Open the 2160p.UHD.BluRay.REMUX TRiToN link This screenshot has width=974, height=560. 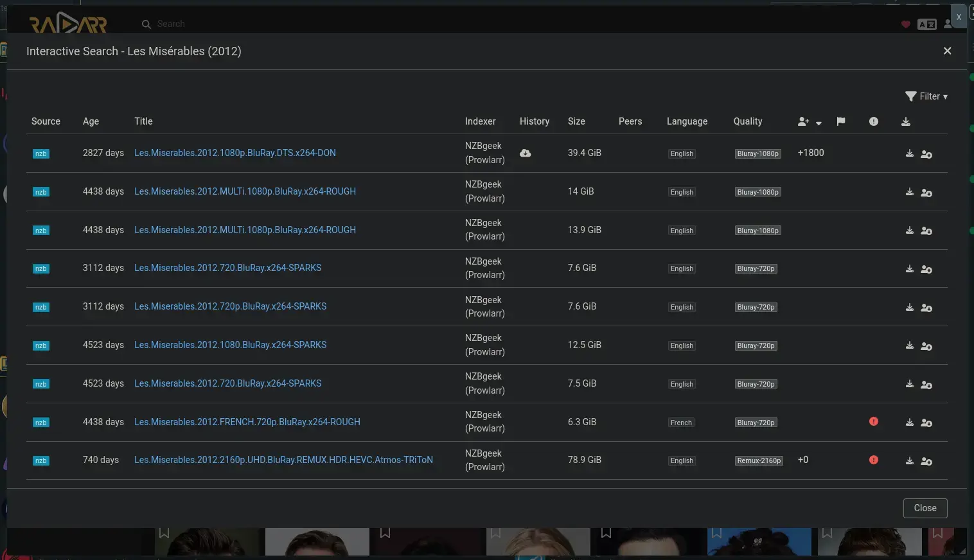pos(283,460)
